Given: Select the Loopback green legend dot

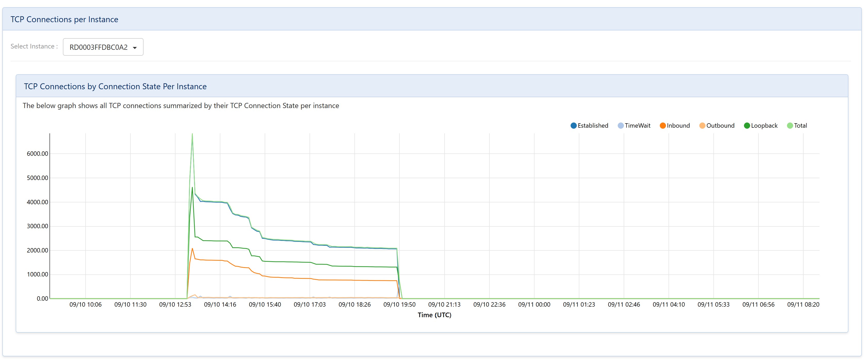Looking at the screenshot, I should coord(747,125).
